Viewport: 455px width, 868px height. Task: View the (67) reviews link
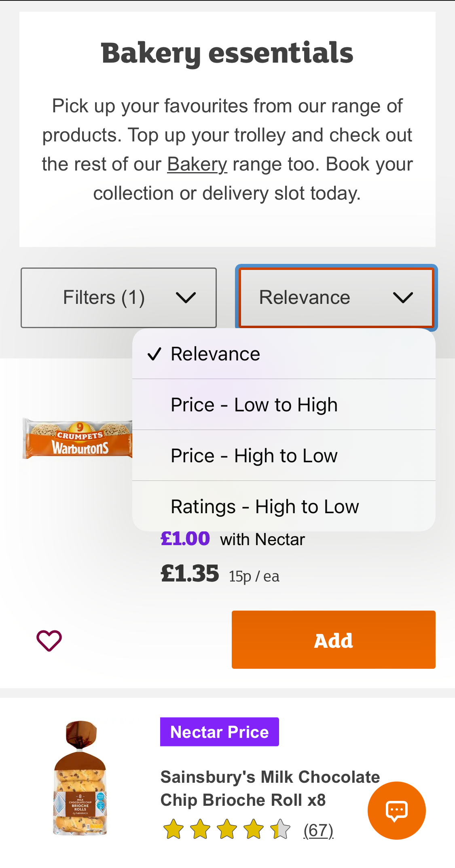click(318, 830)
